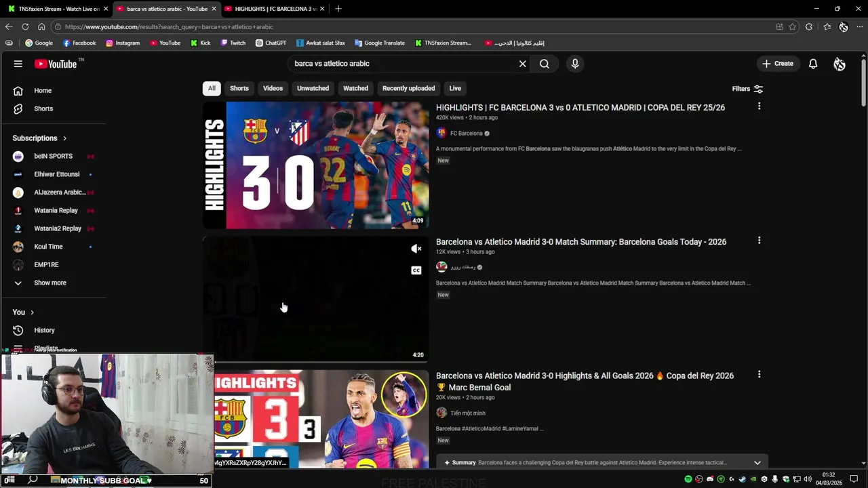This screenshot has height=488, width=868.
Task: Open the Match Summary Barcelona Goals Today title
Action: (x=581, y=242)
